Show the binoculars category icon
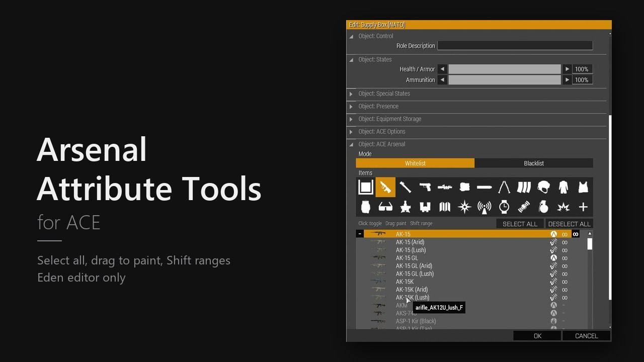 [425, 207]
